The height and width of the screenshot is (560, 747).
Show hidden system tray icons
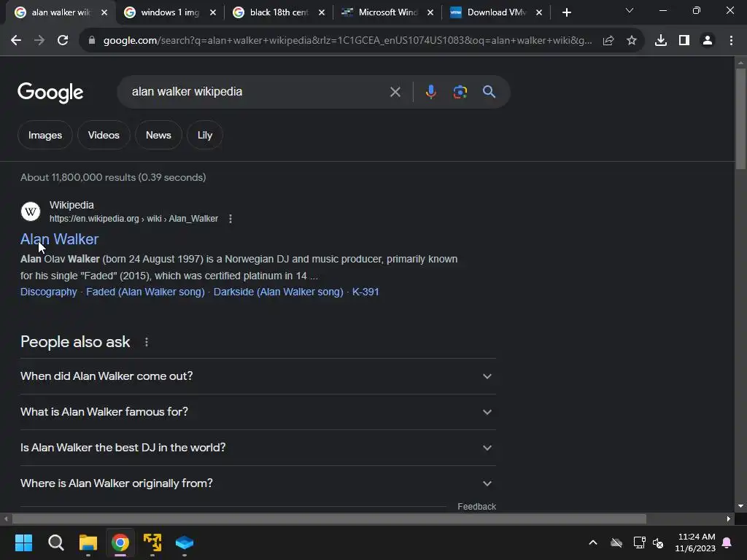pos(593,542)
